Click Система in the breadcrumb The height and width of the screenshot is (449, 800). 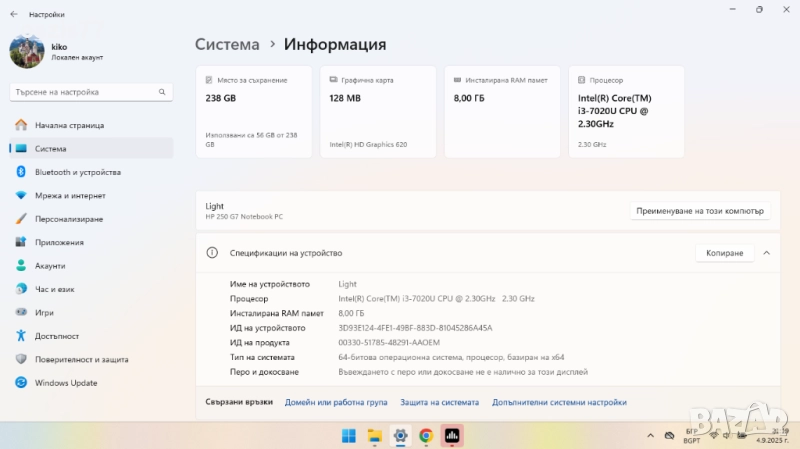click(227, 45)
